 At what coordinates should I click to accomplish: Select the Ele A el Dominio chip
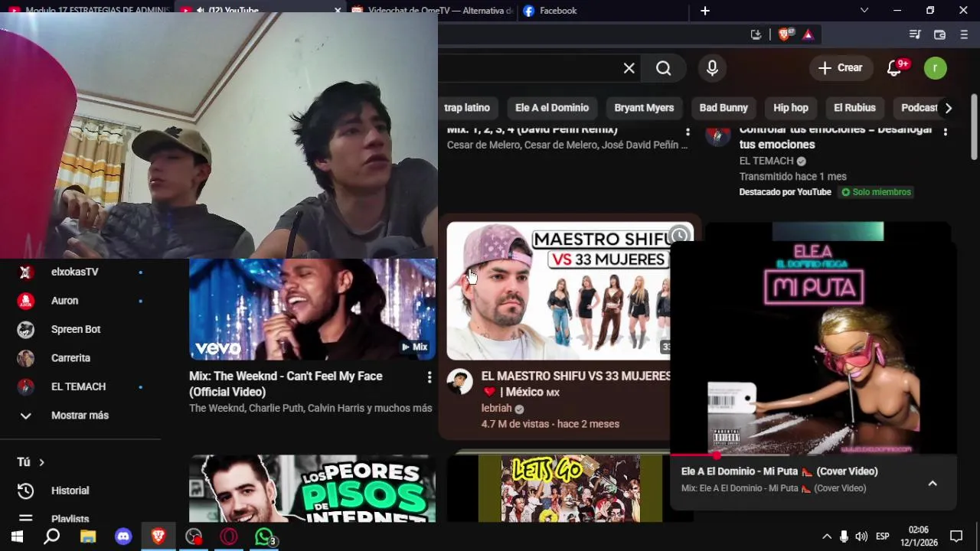click(552, 108)
